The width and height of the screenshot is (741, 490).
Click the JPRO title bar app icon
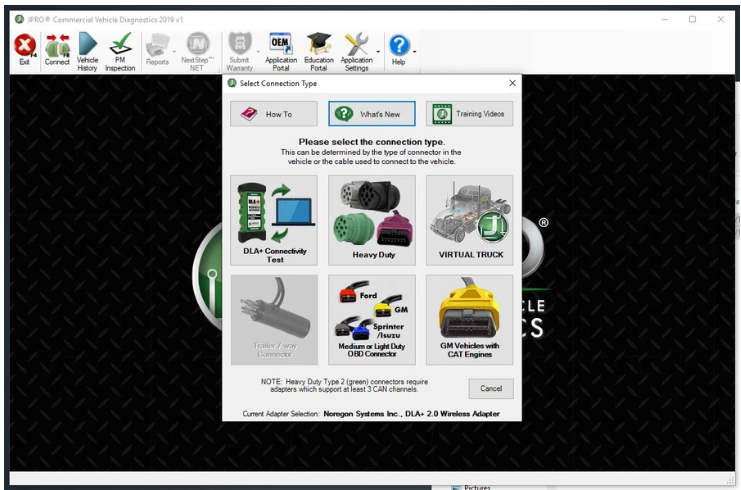(x=19, y=19)
